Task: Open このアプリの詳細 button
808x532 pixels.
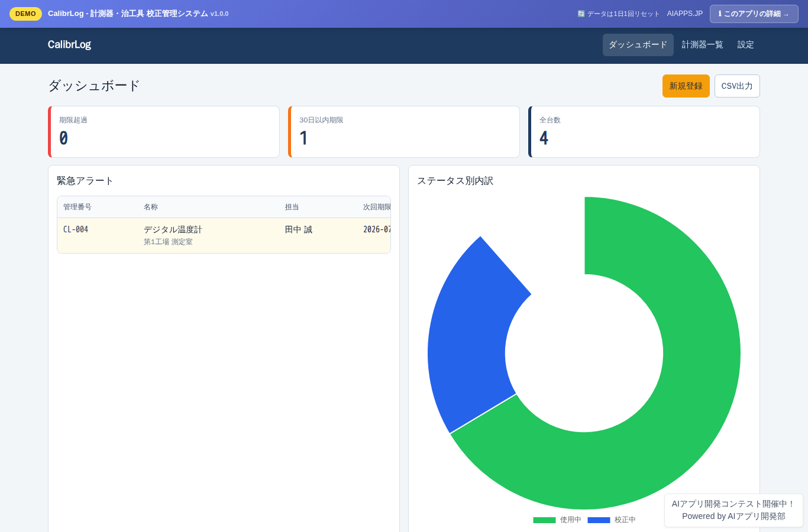Action: click(x=754, y=14)
